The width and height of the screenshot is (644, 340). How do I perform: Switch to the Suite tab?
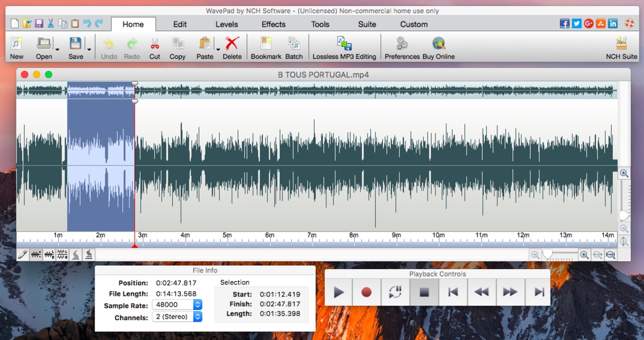367,24
